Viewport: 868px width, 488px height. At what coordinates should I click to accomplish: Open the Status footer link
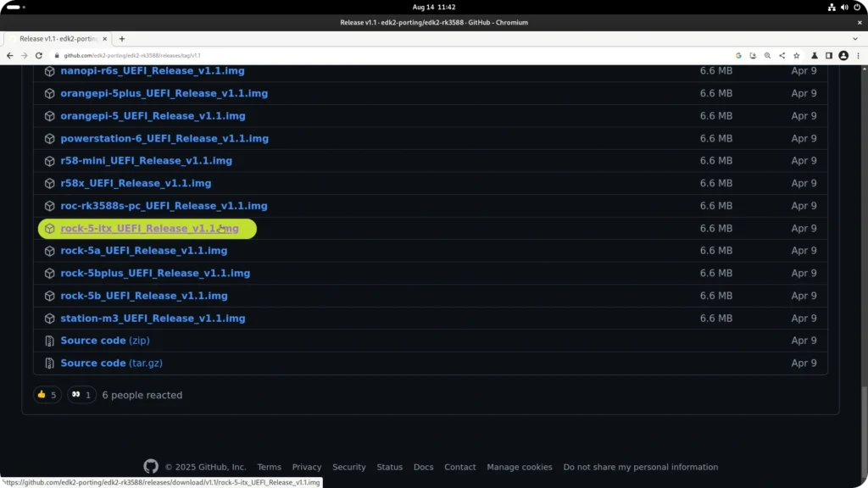pyautogui.click(x=390, y=467)
